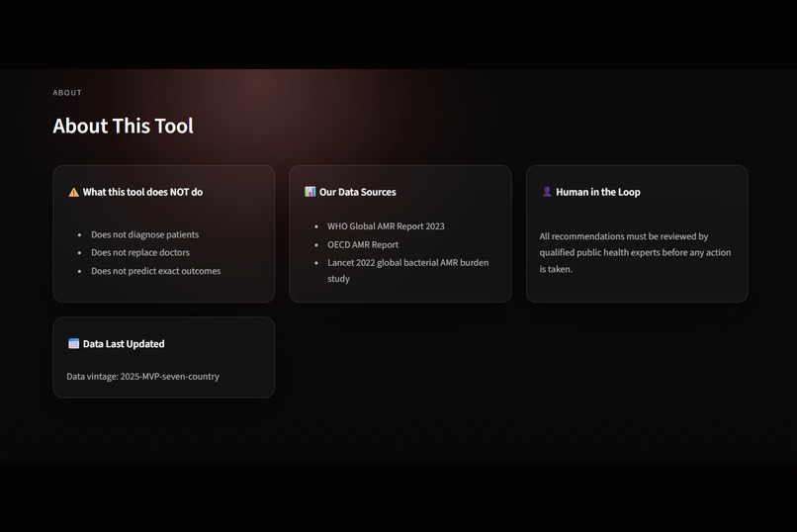Click 'OECD AMR Report' entry

pyautogui.click(x=363, y=244)
